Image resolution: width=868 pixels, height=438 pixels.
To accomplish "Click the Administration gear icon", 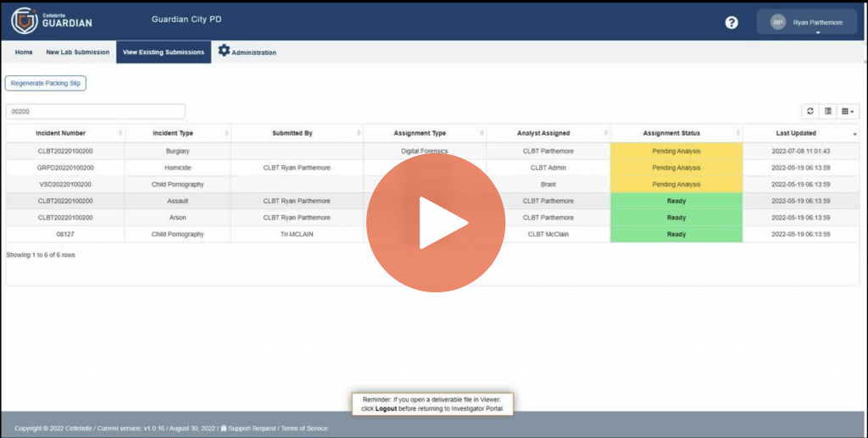I will click(x=224, y=50).
